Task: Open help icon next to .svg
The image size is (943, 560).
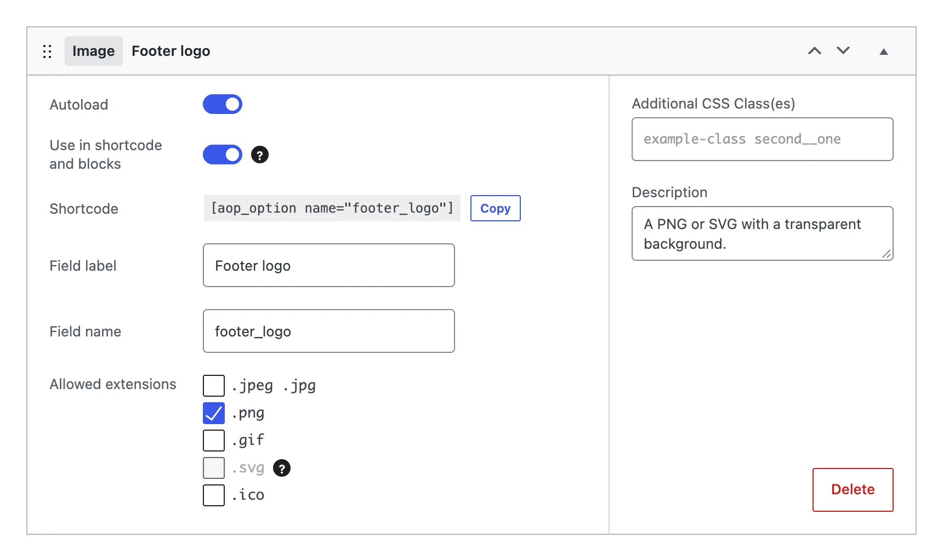Action: [x=282, y=468]
